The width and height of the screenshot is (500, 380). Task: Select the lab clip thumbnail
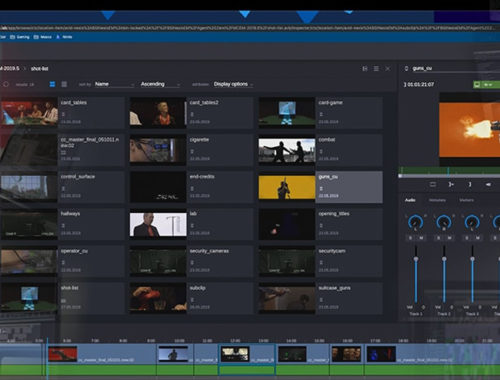158,224
